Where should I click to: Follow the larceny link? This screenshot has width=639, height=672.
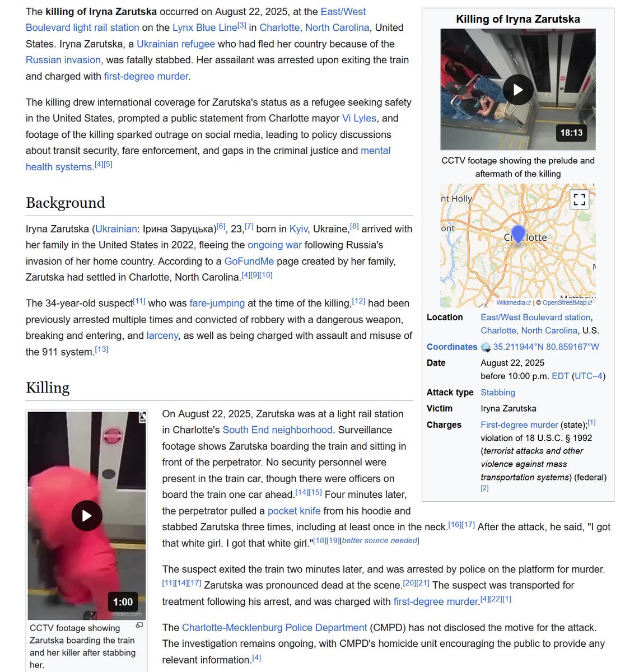click(x=162, y=335)
